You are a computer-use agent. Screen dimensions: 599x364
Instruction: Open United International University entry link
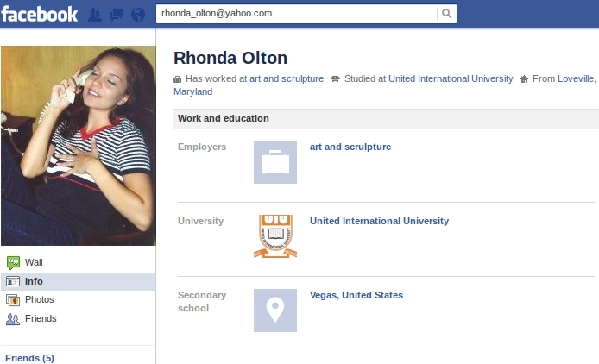[380, 221]
